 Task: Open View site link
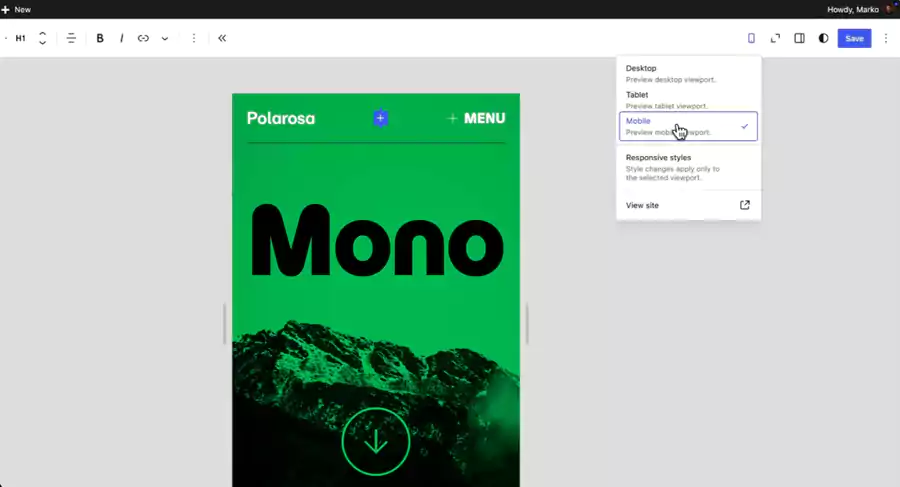coord(688,205)
